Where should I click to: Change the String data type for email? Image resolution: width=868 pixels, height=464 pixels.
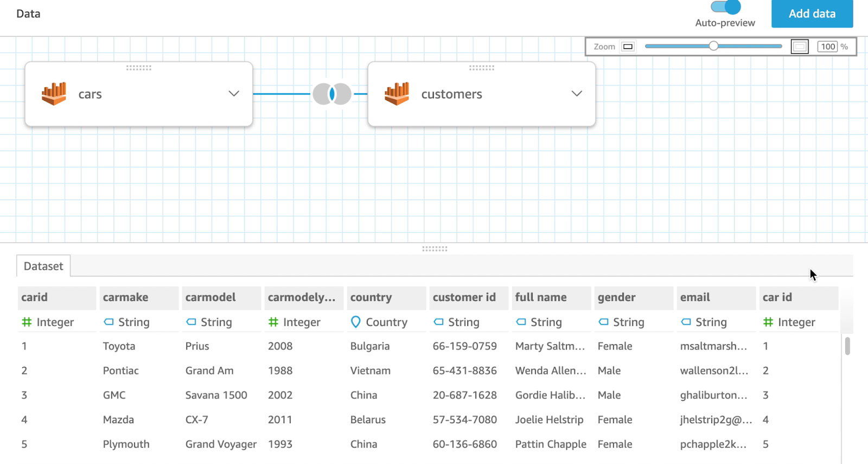coord(704,322)
